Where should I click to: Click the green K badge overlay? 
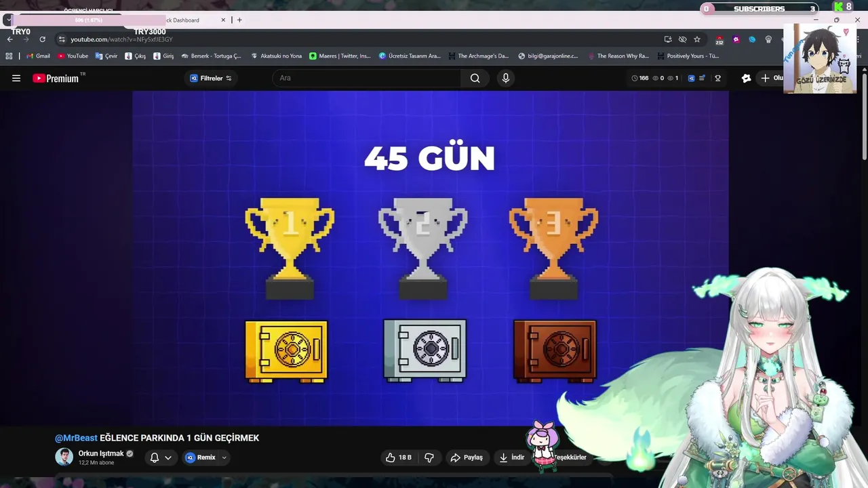tap(842, 7)
